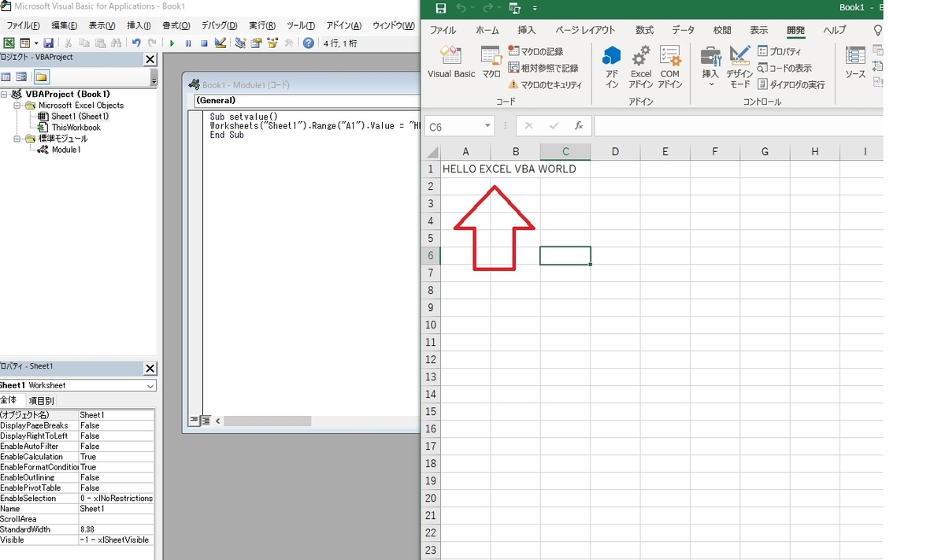This screenshot has height=560, width=945.
Task: Click the Visual Basic button in the ribbon
Action: pos(451,63)
